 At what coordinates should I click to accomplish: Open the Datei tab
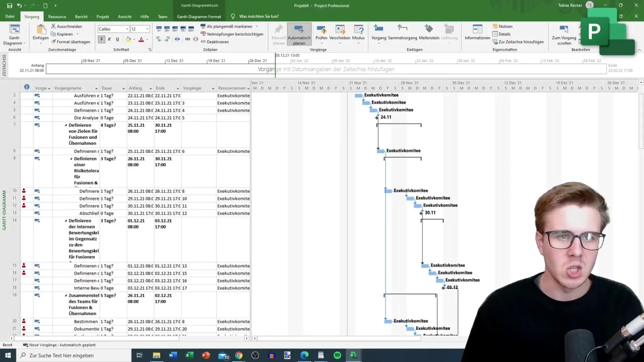point(10,16)
